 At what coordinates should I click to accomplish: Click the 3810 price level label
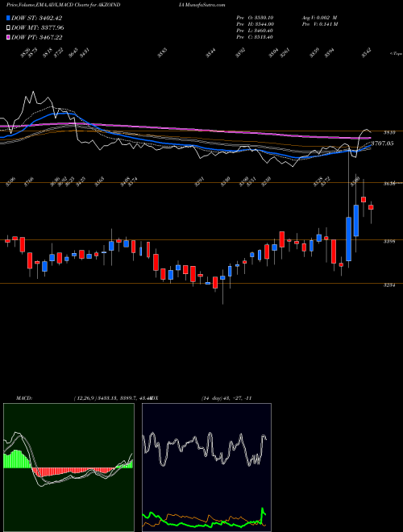[x=388, y=131]
